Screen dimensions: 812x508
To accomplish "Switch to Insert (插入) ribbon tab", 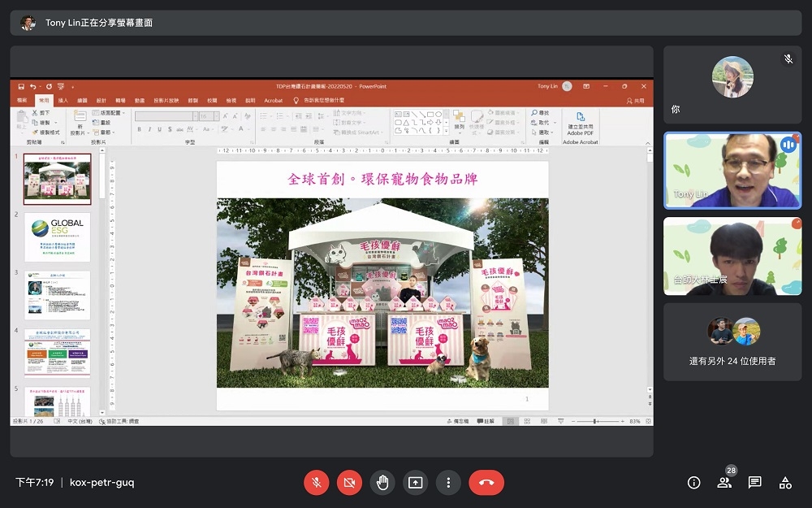I will tap(63, 101).
